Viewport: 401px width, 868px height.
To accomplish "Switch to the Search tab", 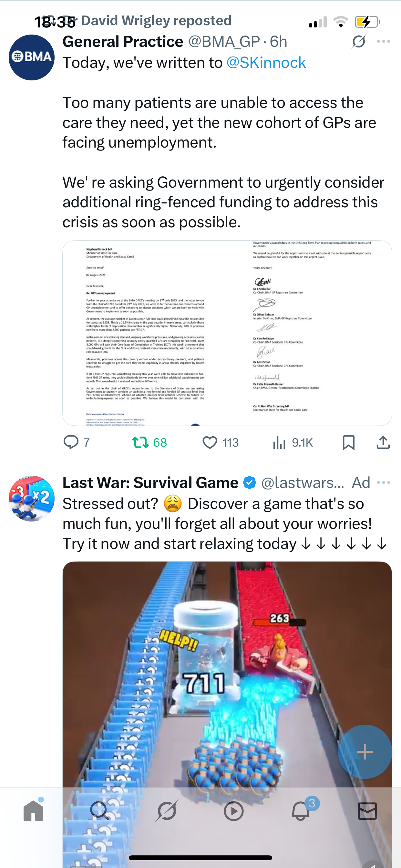I will pos(100,811).
